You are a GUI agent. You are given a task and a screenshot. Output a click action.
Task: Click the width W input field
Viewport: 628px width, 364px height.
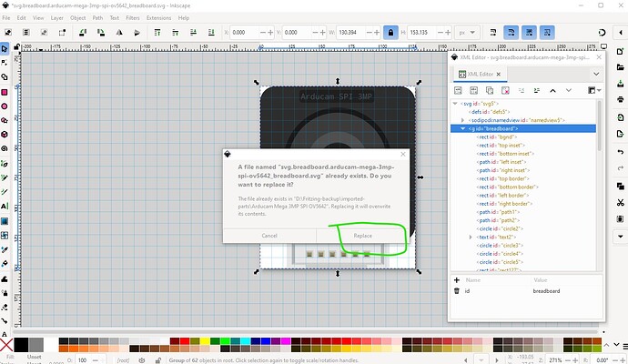(351, 33)
